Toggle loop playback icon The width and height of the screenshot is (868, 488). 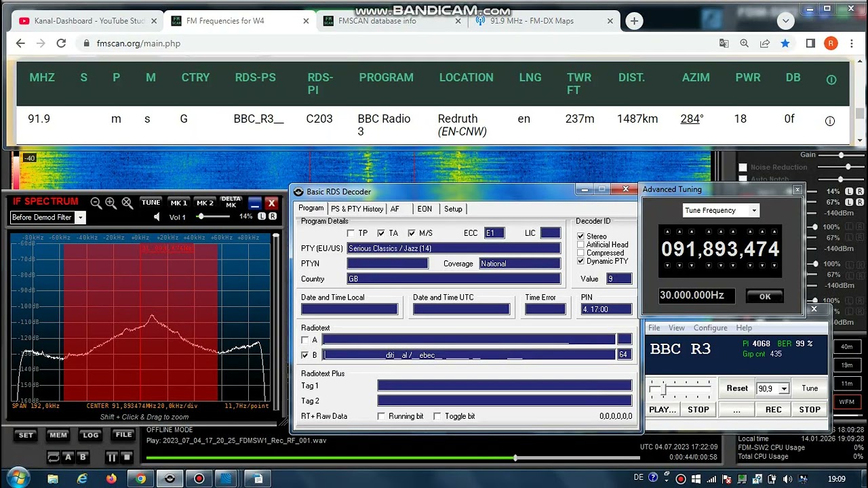tap(53, 457)
